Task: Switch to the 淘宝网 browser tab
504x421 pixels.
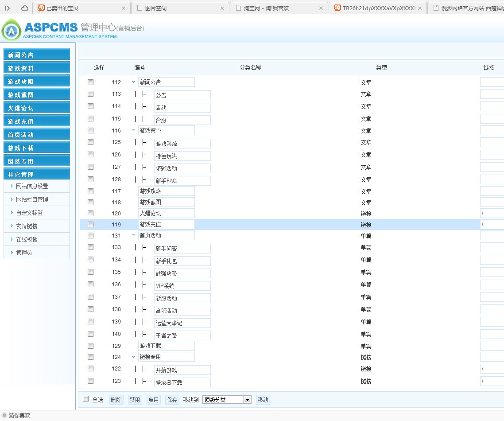Action: pos(279,8)
